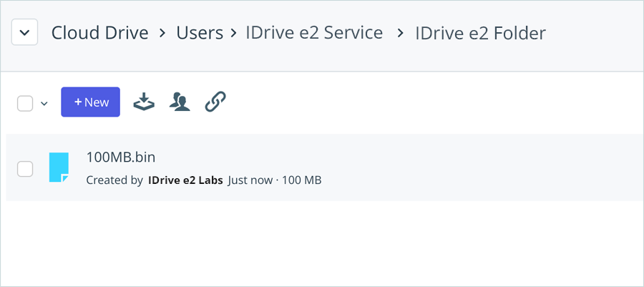Click the download icon in the toolbar

coord(145,102)
